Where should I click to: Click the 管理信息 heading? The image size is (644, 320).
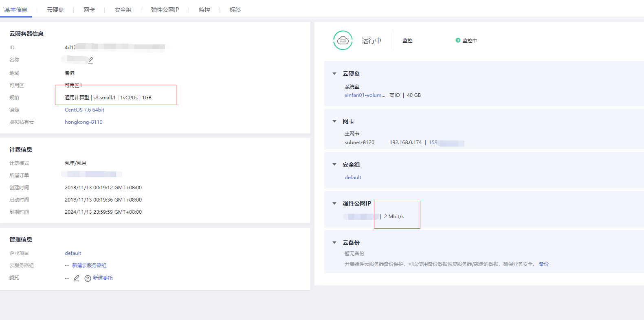point(21,239)
